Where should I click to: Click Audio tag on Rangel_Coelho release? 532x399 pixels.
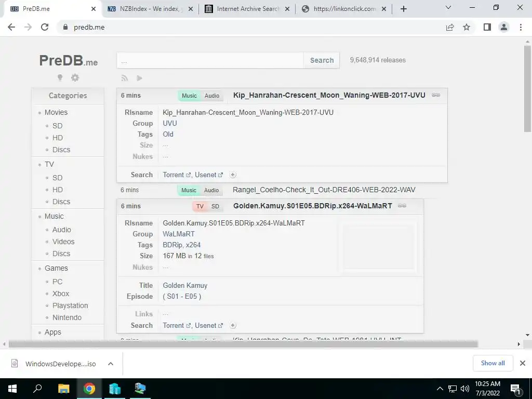coord(211,190)
